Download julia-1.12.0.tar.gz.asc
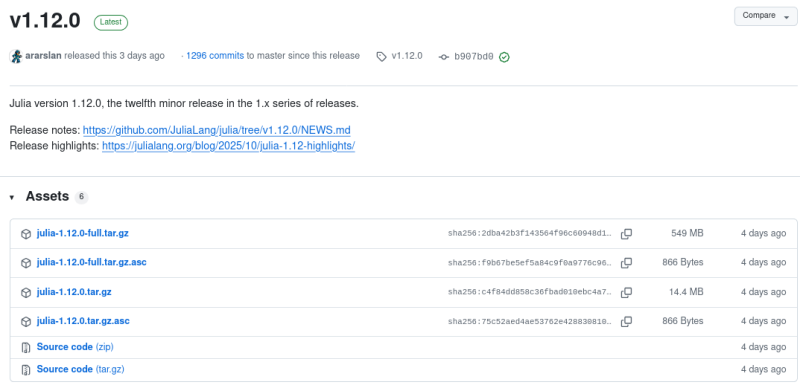800x388 pixels. [83, 321]
